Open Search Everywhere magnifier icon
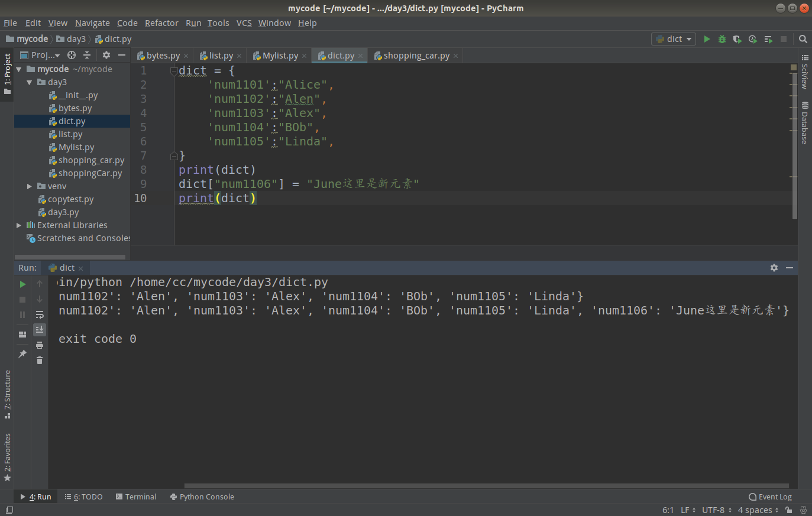Image resolution: width=812 pixels, height=516 pixels. pyautogui.click(x=803, y=39)
